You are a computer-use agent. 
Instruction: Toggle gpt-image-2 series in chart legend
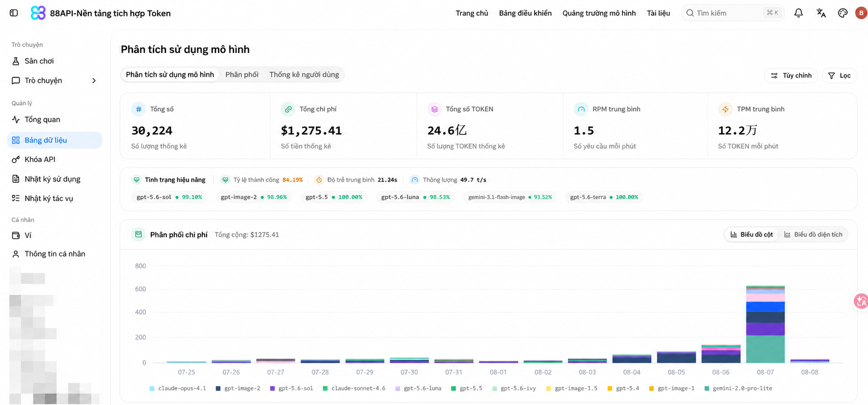[x=238, y=388]
